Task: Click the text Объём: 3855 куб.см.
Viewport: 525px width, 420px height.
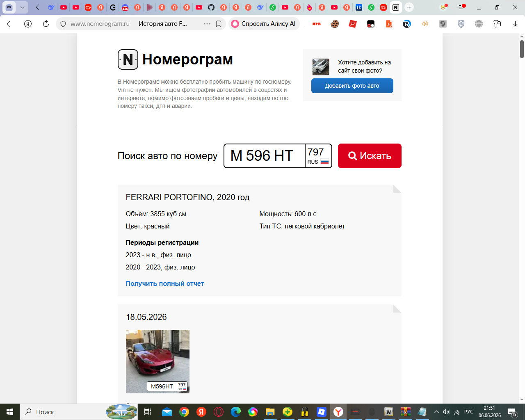Action: tap(157, 214)
